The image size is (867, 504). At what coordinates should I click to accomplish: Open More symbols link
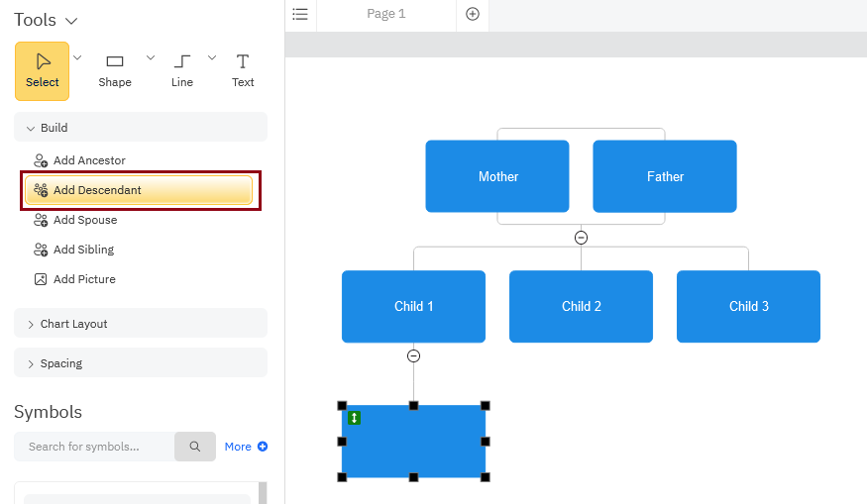246,447
